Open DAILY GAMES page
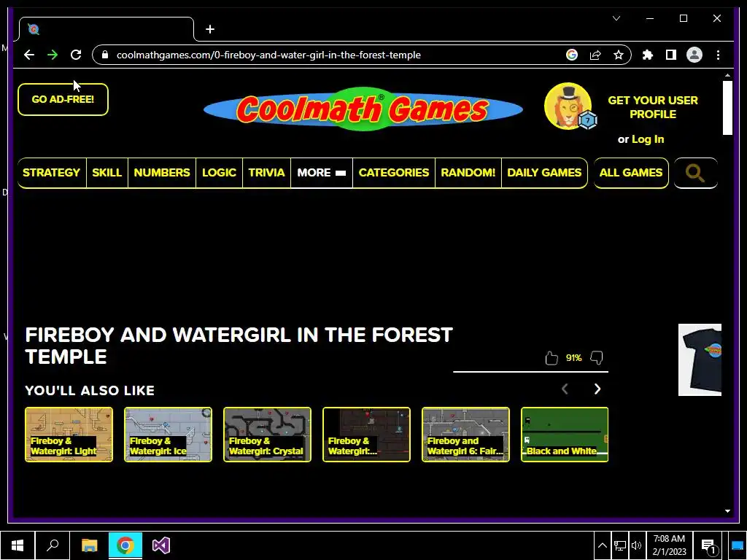Viewport: 747px width, 560px height. click(x=544, y=172)
